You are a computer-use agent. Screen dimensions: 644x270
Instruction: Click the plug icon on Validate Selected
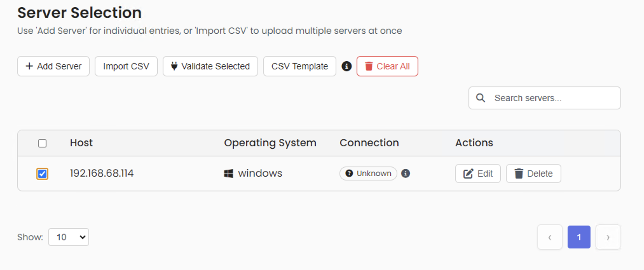tap(174, 66)
